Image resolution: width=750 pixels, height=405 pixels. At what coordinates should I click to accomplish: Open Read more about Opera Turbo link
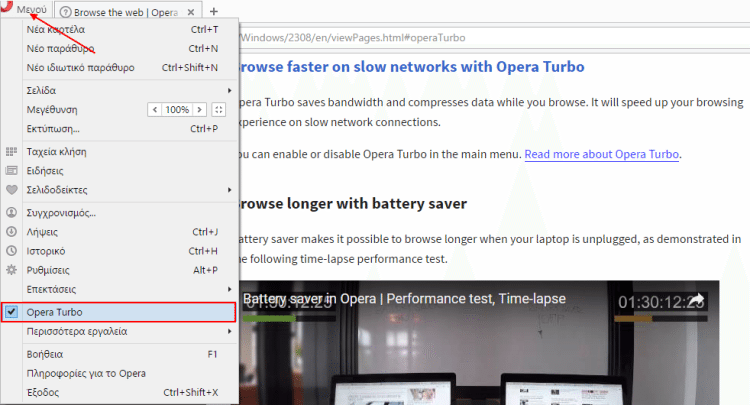(602, 154)
